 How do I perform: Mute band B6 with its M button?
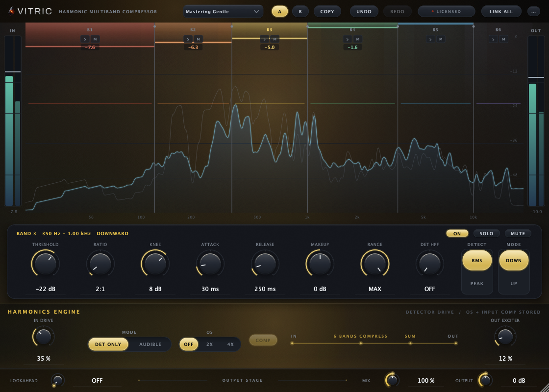coord(504,39)
